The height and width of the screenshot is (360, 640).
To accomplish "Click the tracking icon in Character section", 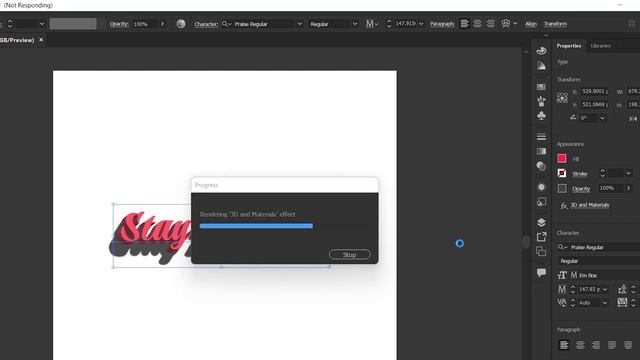I will 622,302.
